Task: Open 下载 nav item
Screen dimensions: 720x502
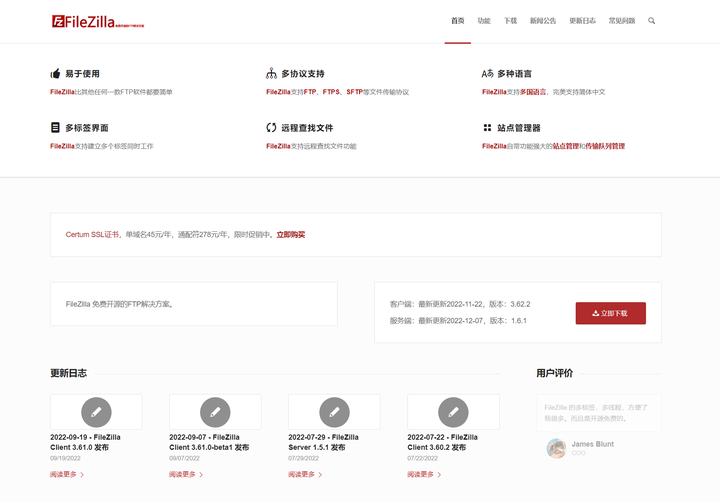Action: [510, 21]
